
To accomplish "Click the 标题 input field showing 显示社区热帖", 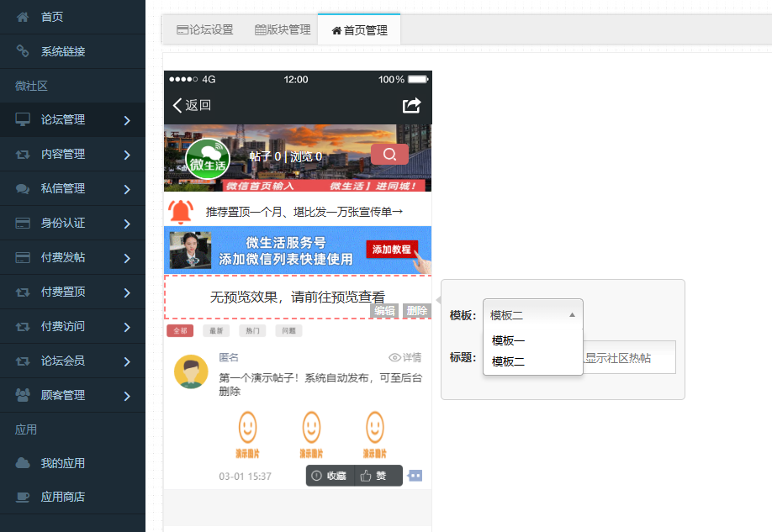I will tap(629, 358).
